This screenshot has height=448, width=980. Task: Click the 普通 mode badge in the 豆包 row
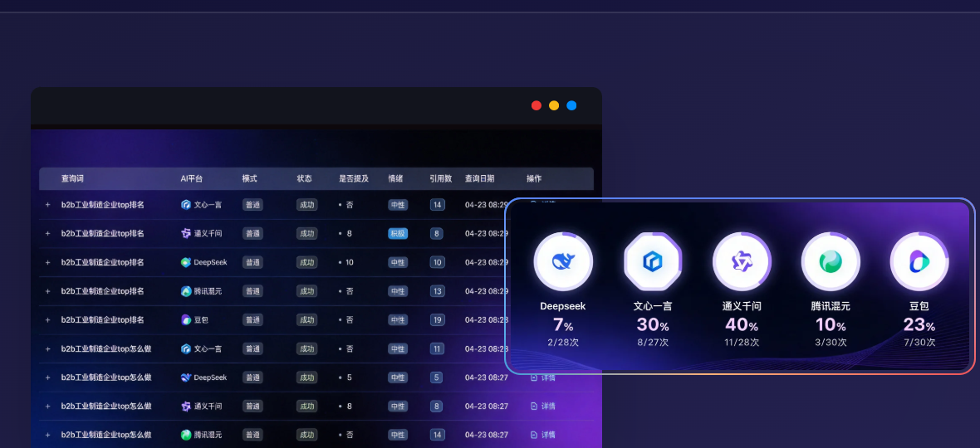252,319
